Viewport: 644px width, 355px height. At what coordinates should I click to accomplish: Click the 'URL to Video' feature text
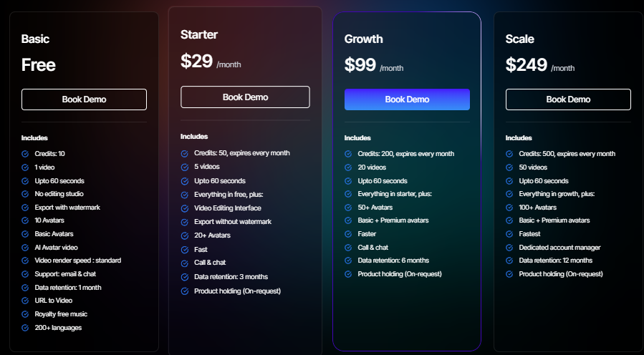click(54, 301)
